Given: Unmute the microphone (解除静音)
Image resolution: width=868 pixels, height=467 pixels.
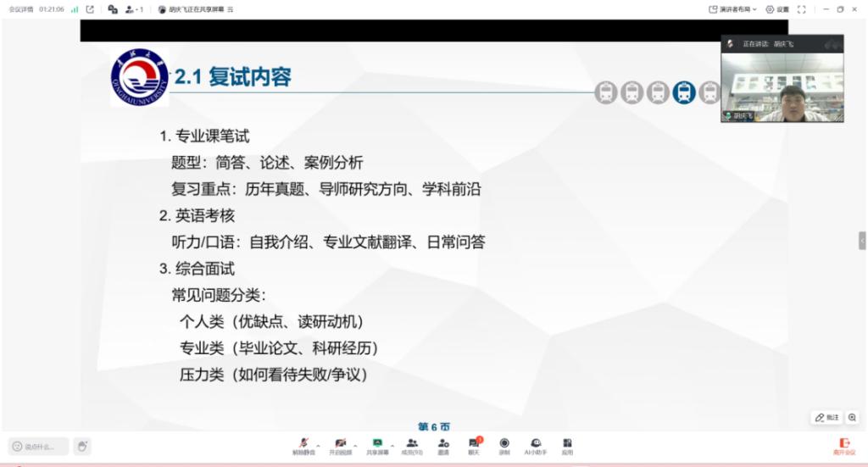Looking at the screenshot, I should [x=303, y=445].
